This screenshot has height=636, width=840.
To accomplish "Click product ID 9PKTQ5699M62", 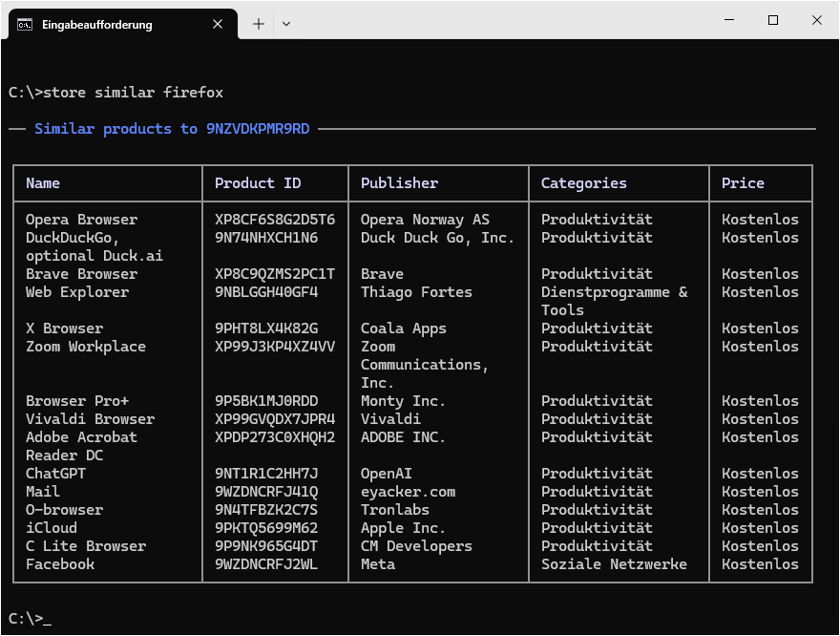I will 266,529.
